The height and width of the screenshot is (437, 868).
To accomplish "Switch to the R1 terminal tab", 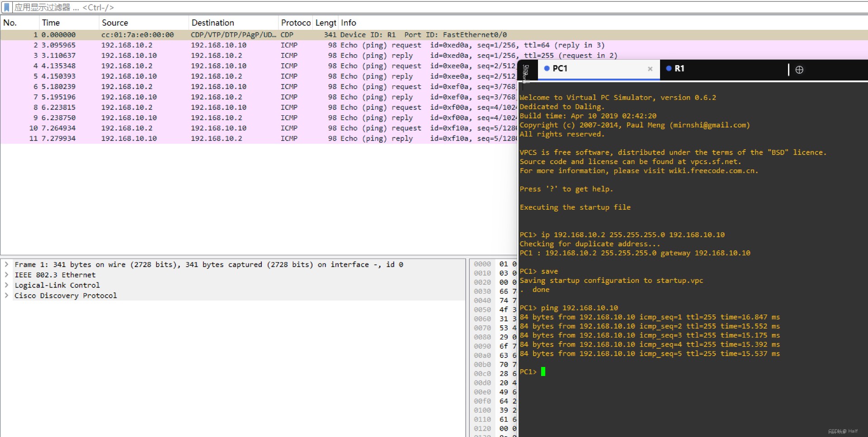I will tap(723, 69).
